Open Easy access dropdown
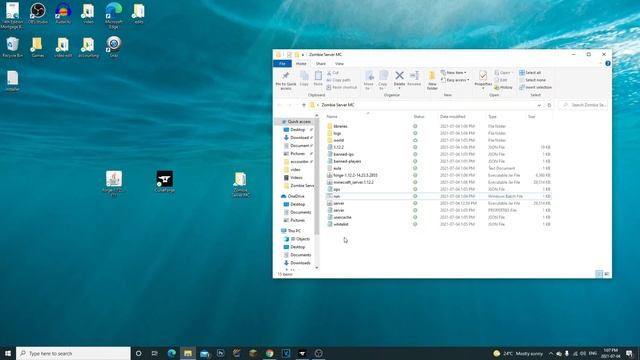Image resolution: width=640 pixels, height=360 pixels. (x=455, y=80)
